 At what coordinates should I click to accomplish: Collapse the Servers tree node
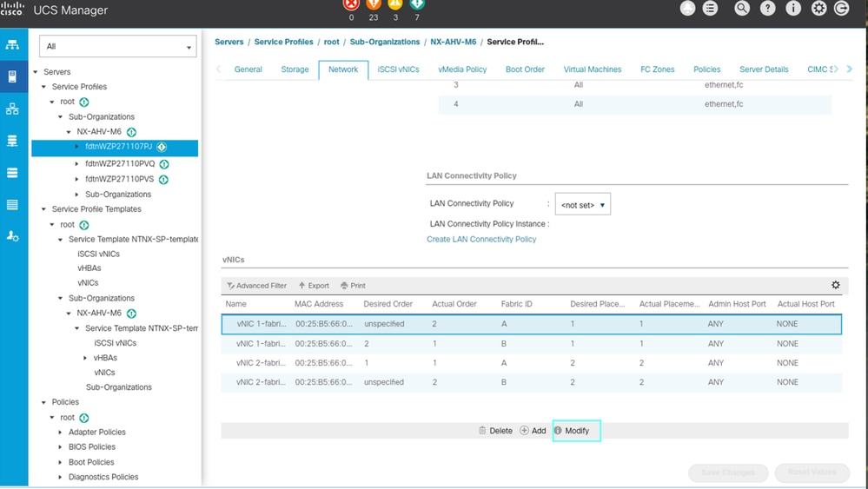36,72
